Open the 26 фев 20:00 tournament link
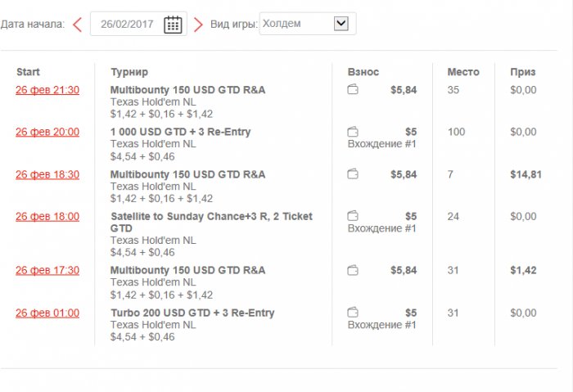573x392 pixels. point(47,132)
